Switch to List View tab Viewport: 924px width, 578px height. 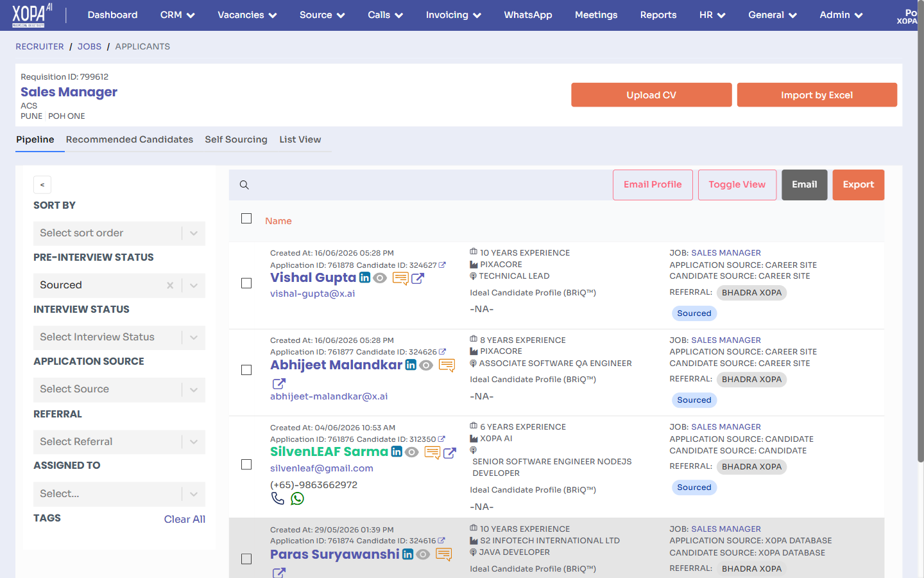[300, 139]
